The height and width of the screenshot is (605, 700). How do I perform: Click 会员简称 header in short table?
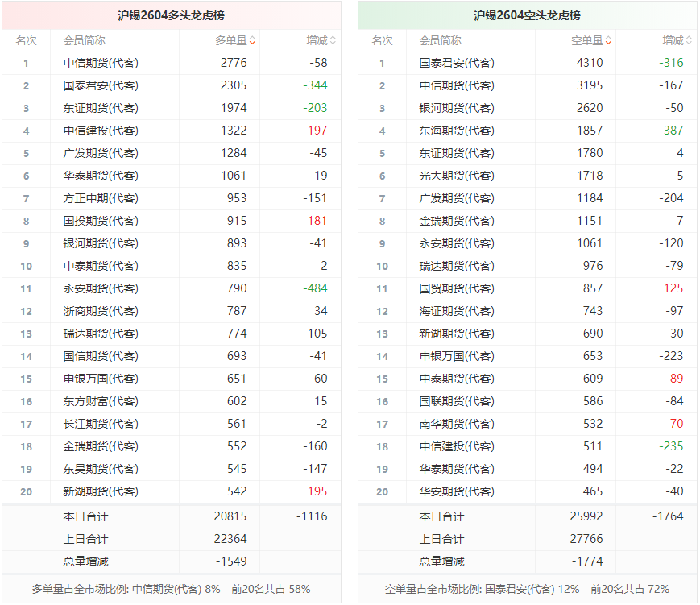point(440,40)
